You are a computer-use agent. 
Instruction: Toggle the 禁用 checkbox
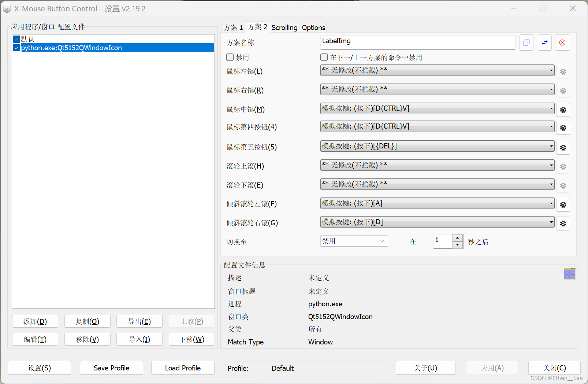point(230,57)
